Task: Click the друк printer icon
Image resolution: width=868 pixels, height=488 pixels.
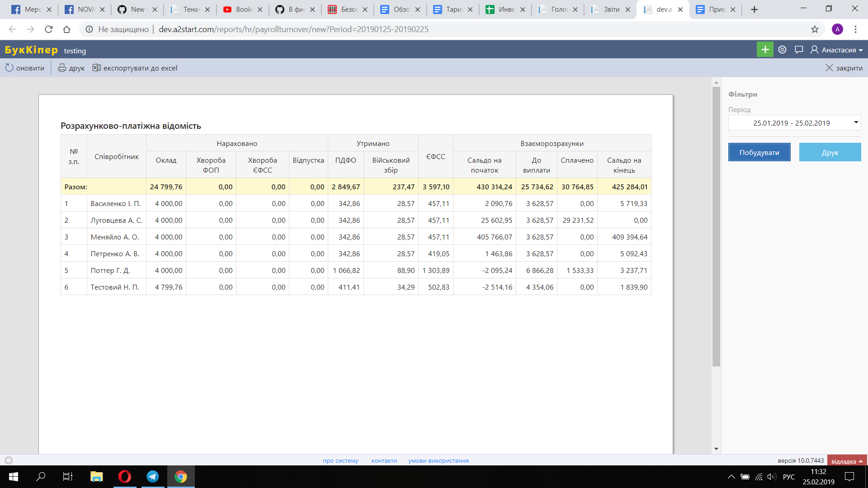Action: 62,68
